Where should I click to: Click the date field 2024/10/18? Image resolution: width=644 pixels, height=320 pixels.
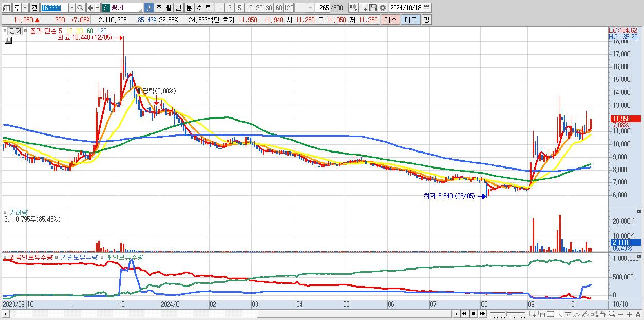(406, 8)
